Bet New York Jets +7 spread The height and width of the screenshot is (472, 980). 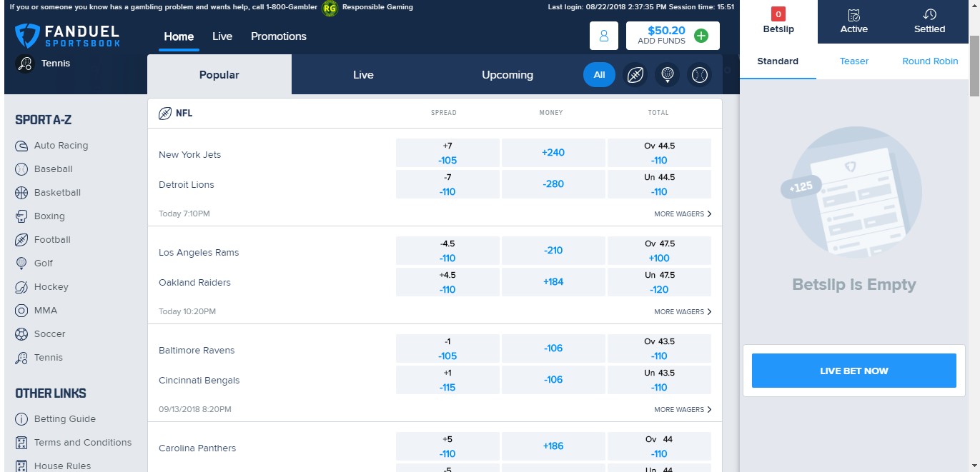coord(447,153)
